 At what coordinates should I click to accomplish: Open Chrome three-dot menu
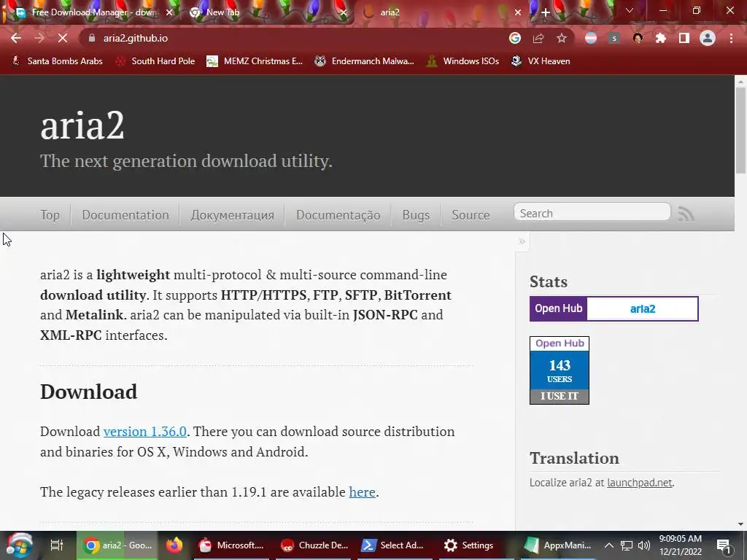[x=731, y=38]
